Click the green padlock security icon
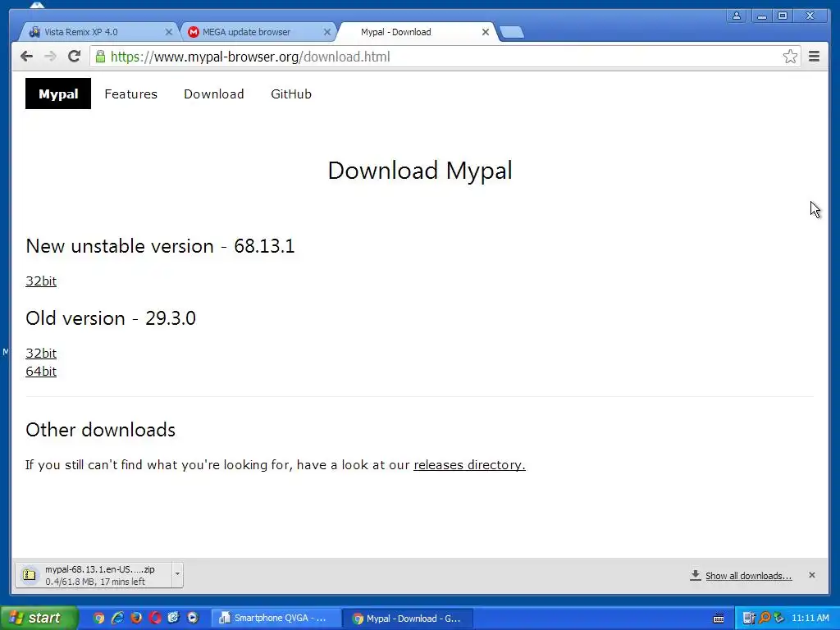Screen dimensions: 840x630 tap(100, 57)
